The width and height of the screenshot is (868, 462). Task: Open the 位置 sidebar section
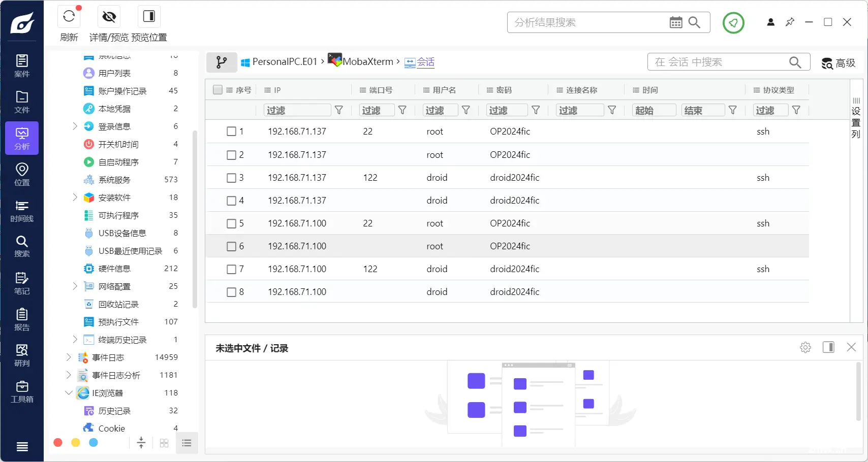pyautogui.click(x=22, y=174)
